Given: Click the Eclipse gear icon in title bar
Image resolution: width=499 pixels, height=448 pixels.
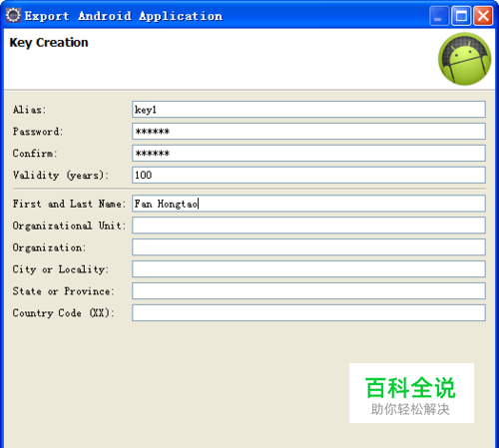Looking at the screenshot, I should point(13,15).
